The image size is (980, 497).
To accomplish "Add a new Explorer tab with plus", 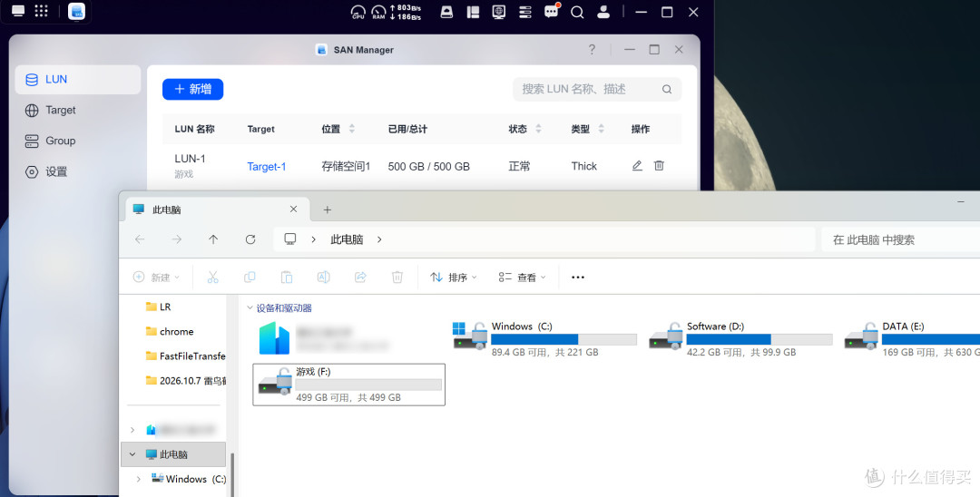I will [327, 210].
